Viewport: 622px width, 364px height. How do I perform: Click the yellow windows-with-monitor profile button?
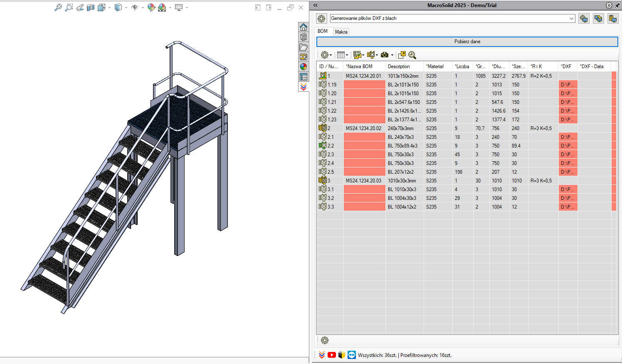coord(598,19)
